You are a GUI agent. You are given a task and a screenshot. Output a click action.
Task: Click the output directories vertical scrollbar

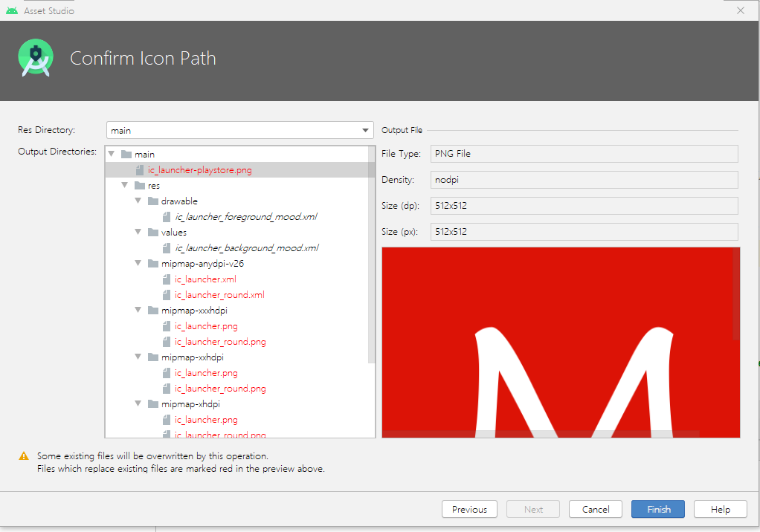click(371, 253)
